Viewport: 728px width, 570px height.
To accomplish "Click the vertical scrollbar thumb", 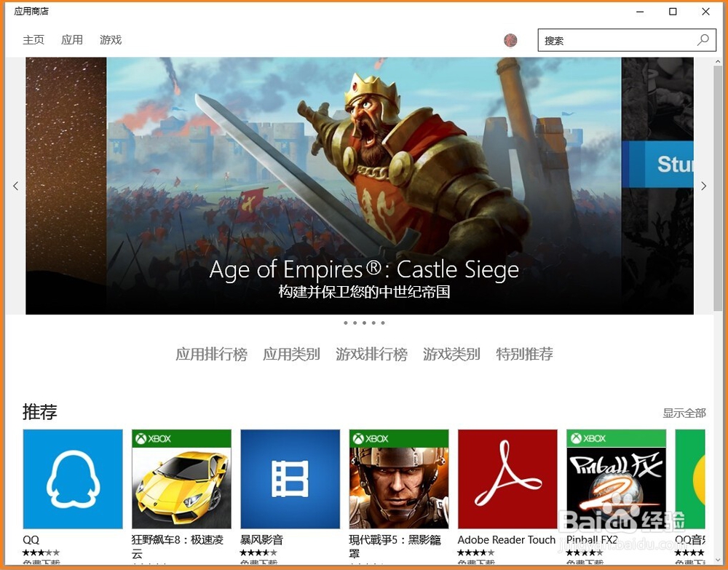I will coord(719,188).
